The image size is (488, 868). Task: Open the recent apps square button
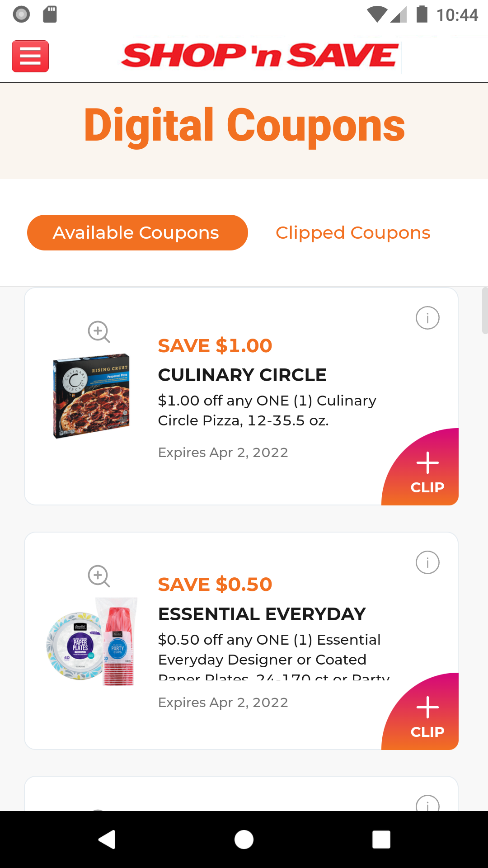(381, 840)
